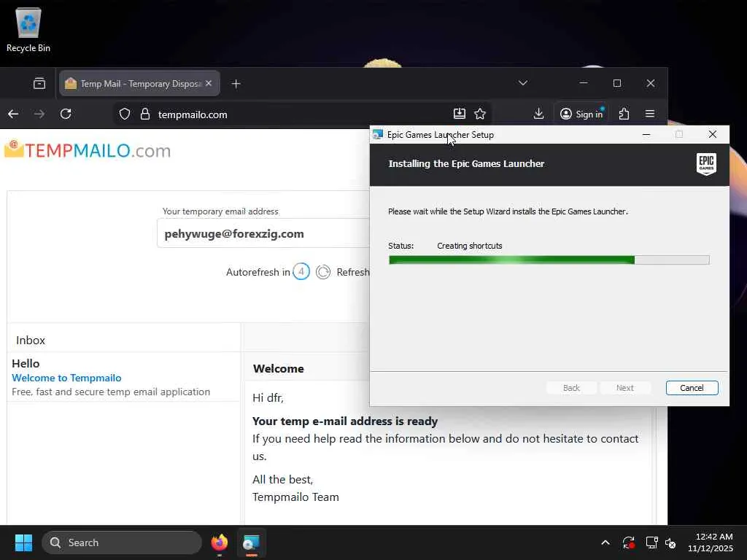
Task: Minimize the Firefox window
Action: (584, 83)
